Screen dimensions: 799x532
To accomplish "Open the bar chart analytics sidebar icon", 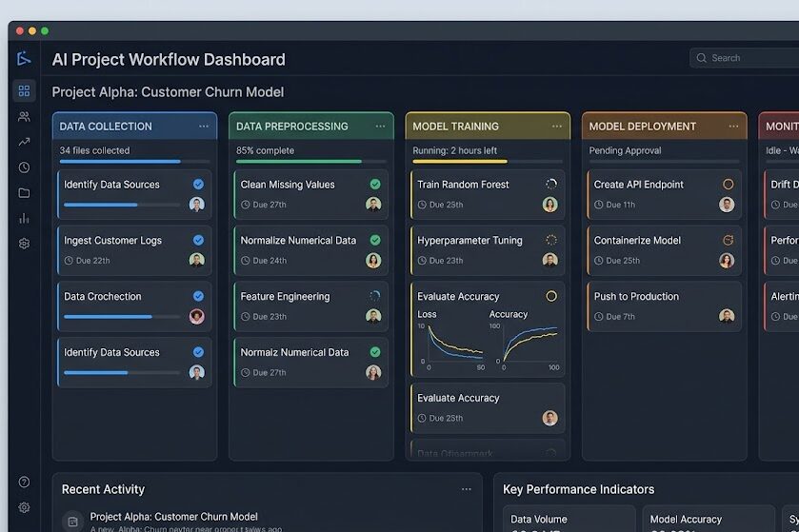I will (24, 218).
